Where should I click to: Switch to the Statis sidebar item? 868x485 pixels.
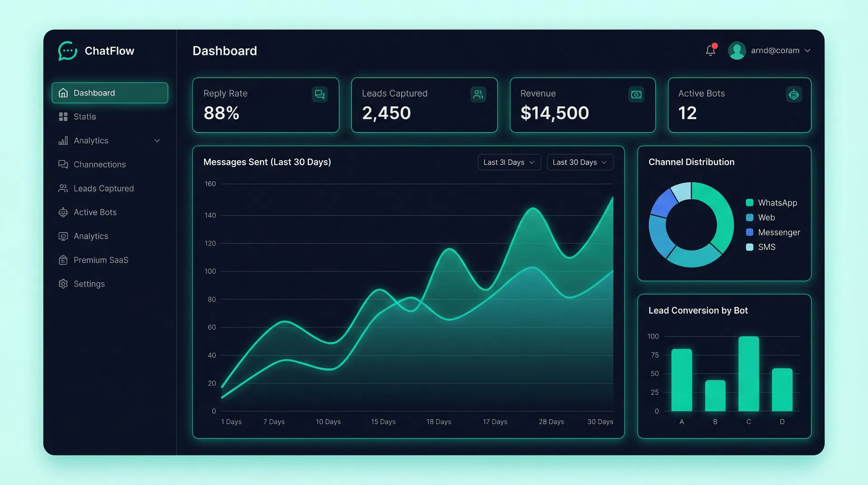(x=85, y=116)
